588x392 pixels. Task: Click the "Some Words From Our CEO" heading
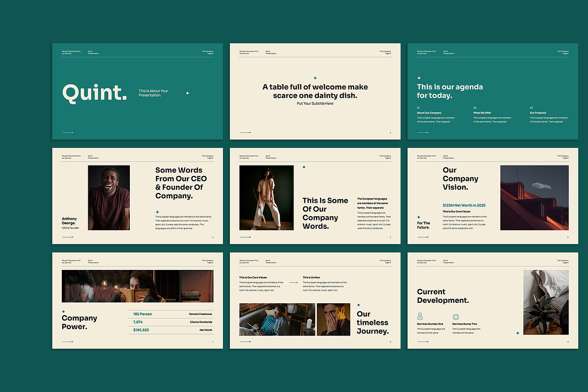(x=181, y=183)
